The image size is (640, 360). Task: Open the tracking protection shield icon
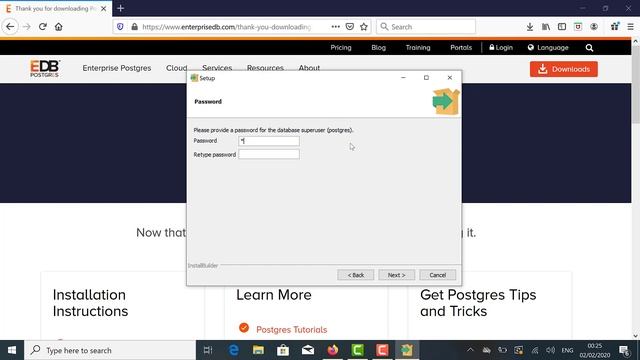[x=120, y=27]
